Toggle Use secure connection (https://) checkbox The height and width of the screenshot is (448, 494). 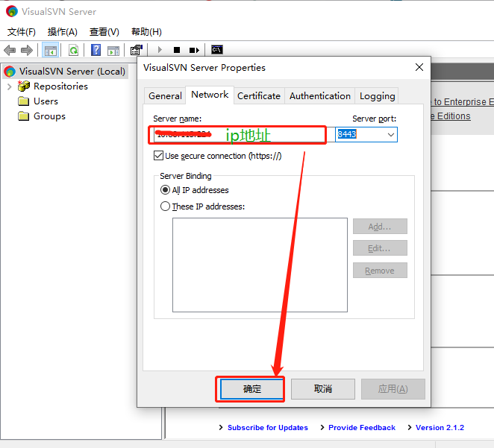click(x=158, y=156)
